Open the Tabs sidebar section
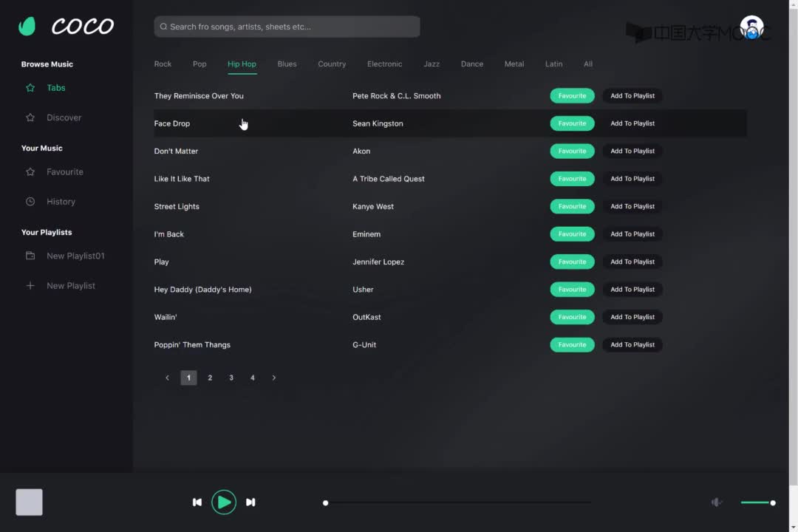The width and height of the screenshot is (798, 532). [x=56, y=88]
